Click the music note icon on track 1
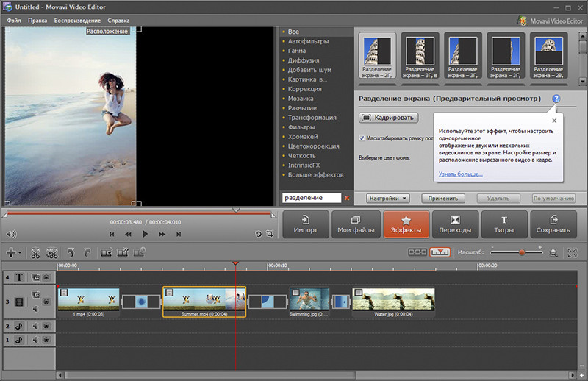 coord(19,340)
